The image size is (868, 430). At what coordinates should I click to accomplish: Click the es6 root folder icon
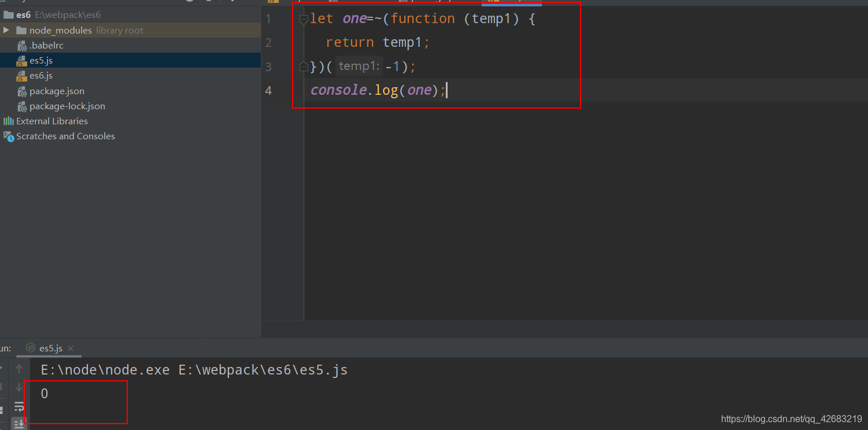coord(9,14)
